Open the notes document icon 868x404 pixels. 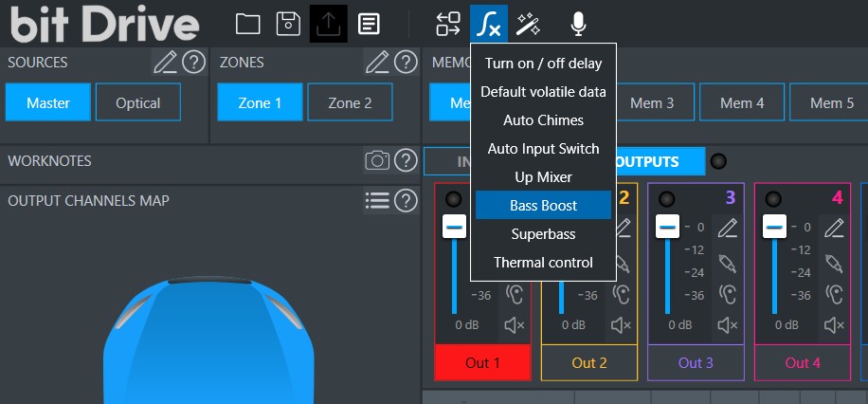pos(369,24)
